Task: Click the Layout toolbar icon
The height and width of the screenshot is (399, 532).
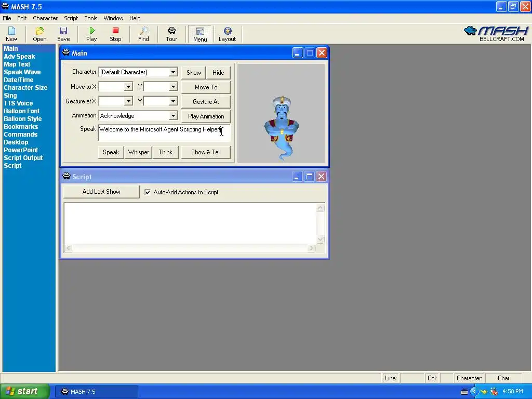Action: tap(228, 34)
